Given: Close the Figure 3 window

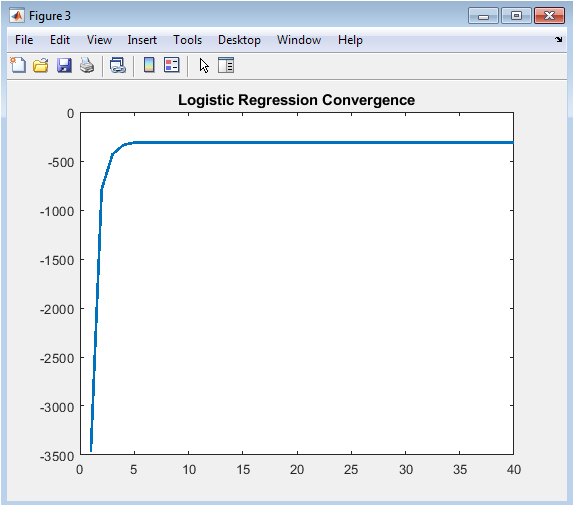Looking at the screenshot, I should tap(549, 16).
